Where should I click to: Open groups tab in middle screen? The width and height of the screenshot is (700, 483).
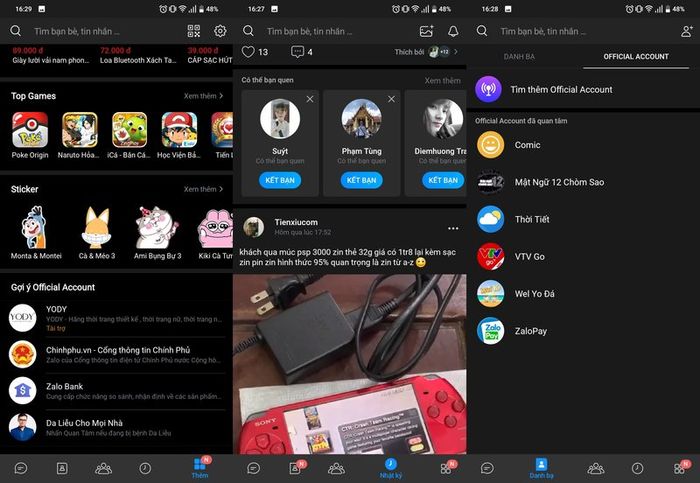click(337, 468)
